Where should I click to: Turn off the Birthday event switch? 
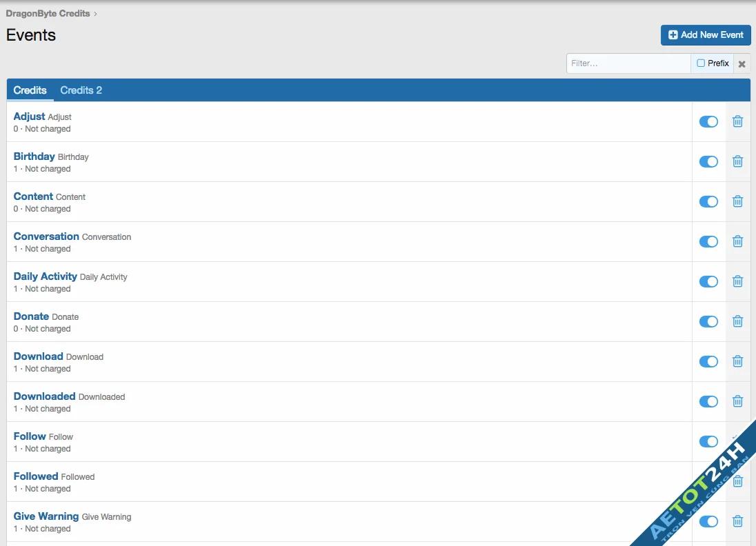[x=708, y=161]
